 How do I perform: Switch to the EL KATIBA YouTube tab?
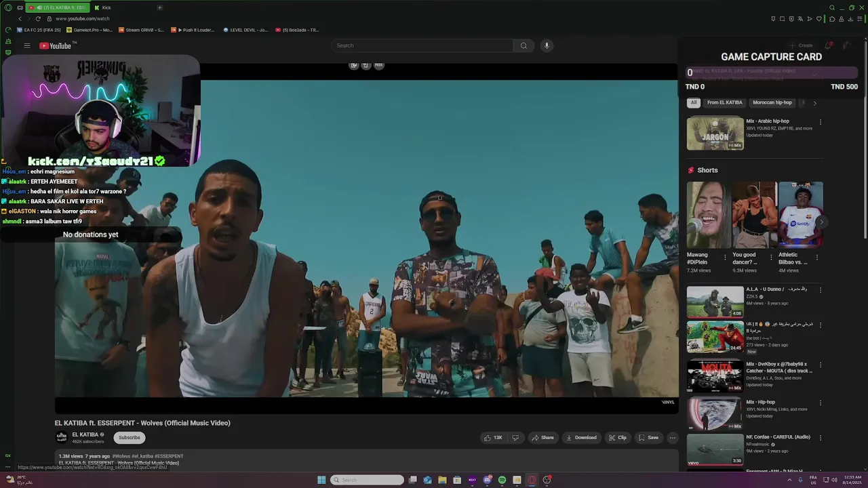coord(57,7)
